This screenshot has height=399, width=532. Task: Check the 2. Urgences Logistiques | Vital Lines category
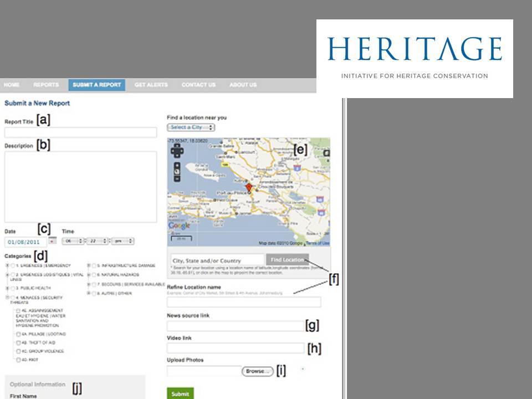tap(13, 275)
